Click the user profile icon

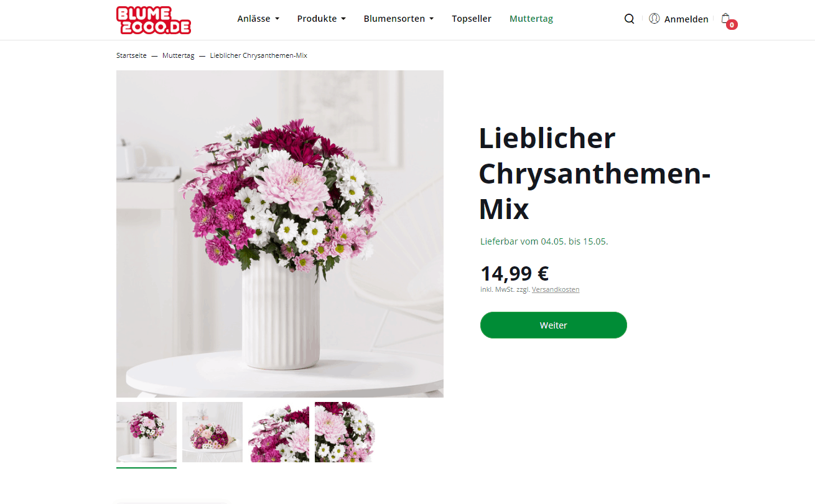point(654,19)
